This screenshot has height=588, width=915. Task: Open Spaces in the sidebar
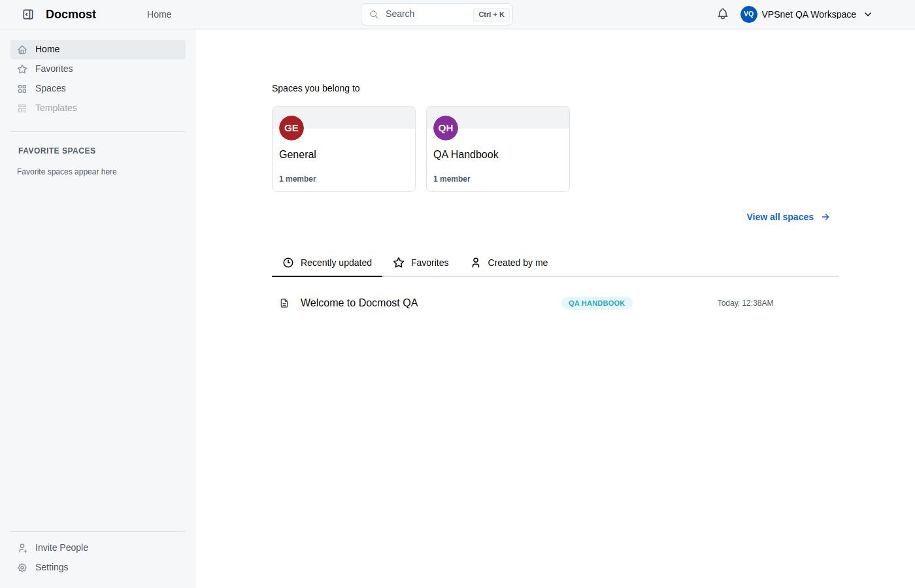coord(98,89)
